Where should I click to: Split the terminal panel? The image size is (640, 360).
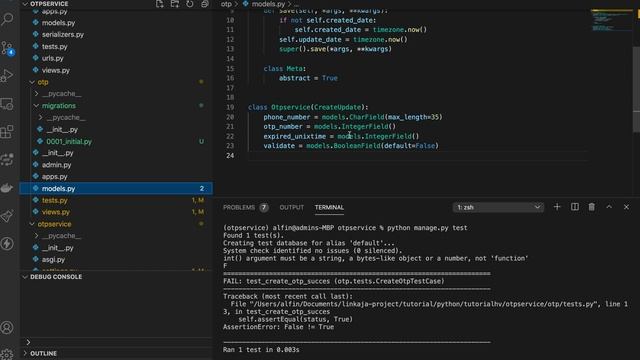point(575,207)
